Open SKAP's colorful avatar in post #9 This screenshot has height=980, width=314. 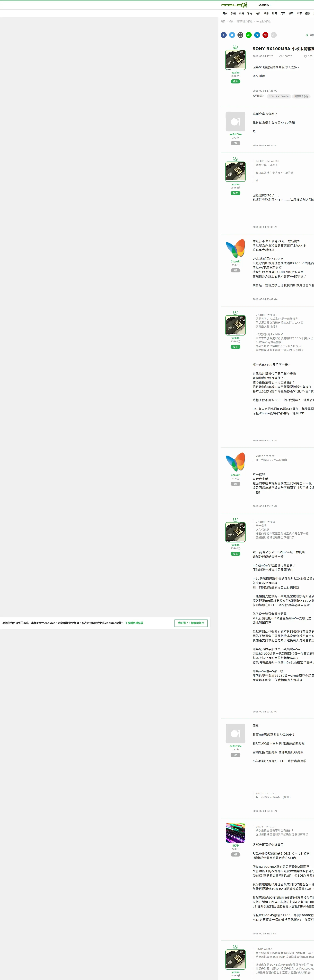point(235,833)
